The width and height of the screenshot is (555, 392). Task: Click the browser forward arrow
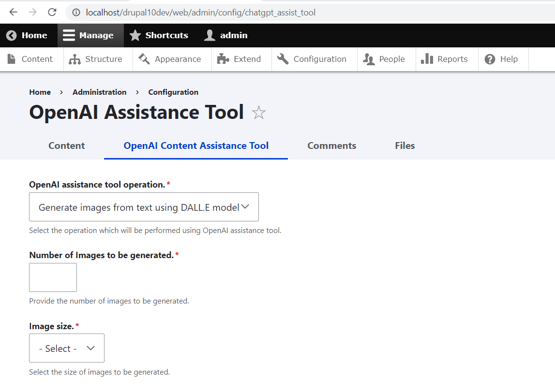pos(32,13)
